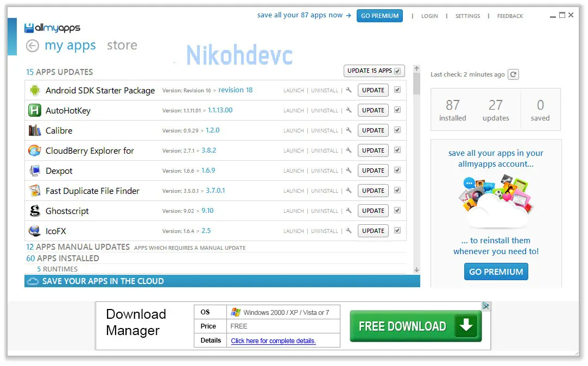Uncheck the Calibre update checkbox
Screen dimensions: 588x366
(x=397, y=130)
